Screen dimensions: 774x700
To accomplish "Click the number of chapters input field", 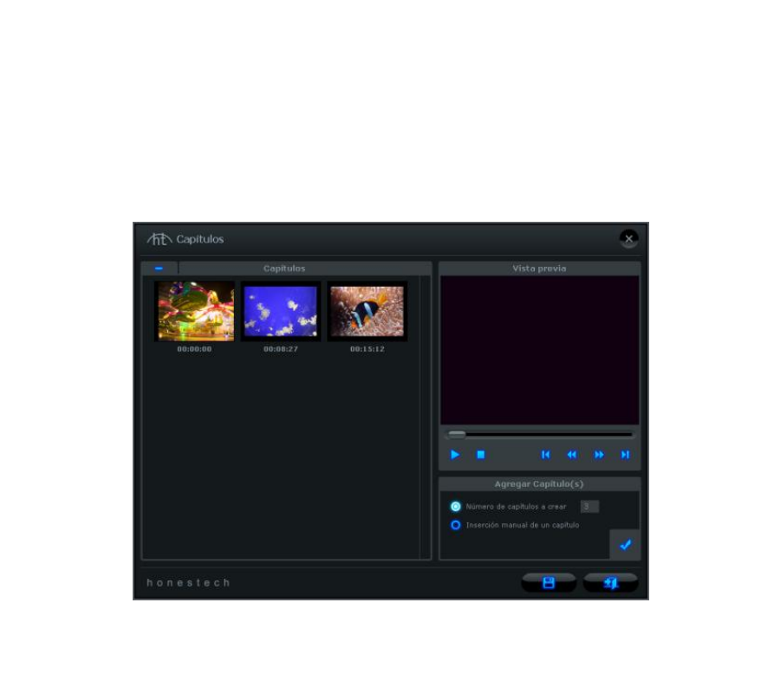I will coord(590,506).
